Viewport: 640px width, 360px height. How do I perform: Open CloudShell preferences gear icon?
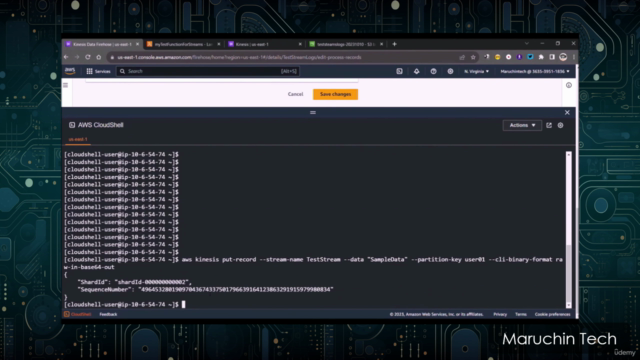pos(560,125)
